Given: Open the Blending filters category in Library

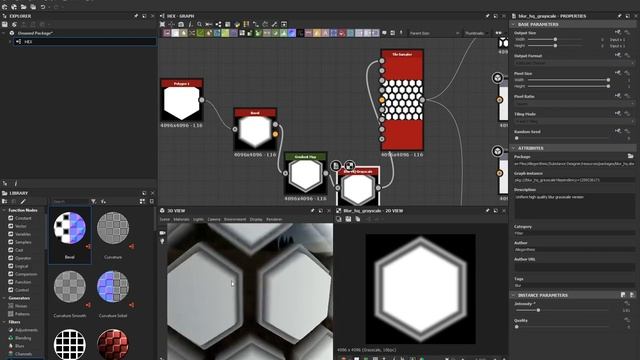Looking at the screenshot, I should point(23,338).
